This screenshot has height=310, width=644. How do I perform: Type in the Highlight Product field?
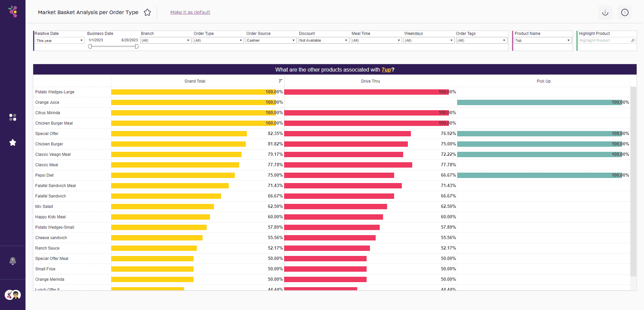[x=604, y=40]
